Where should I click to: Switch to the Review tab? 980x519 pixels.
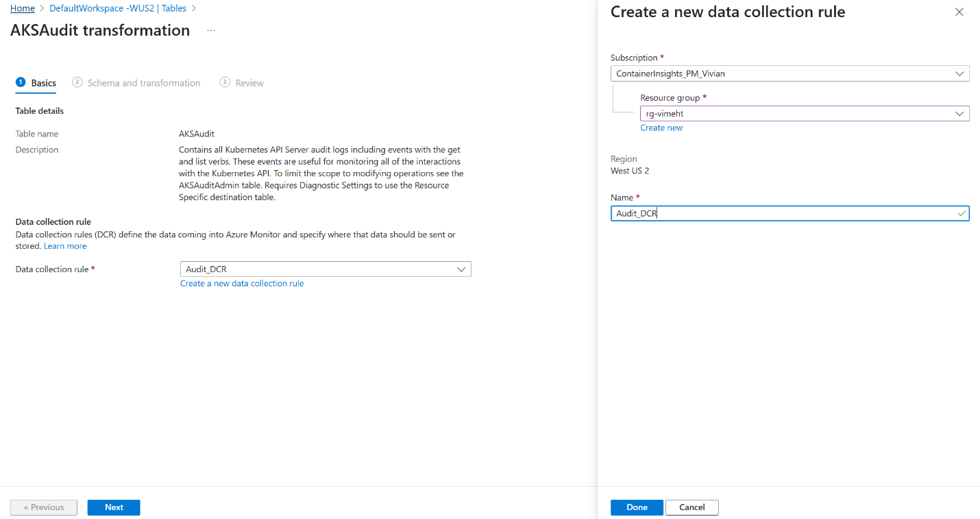tap(249, 83)
